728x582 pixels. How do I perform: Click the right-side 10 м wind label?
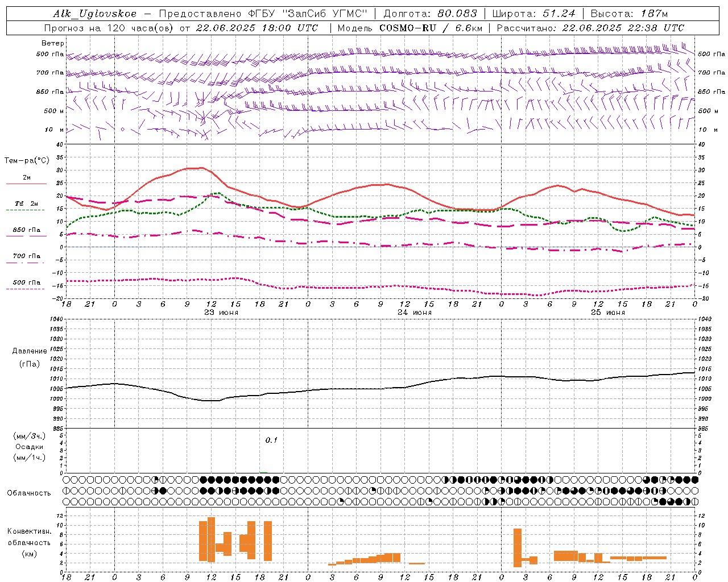pyautogui.click(x=708, y=130)
